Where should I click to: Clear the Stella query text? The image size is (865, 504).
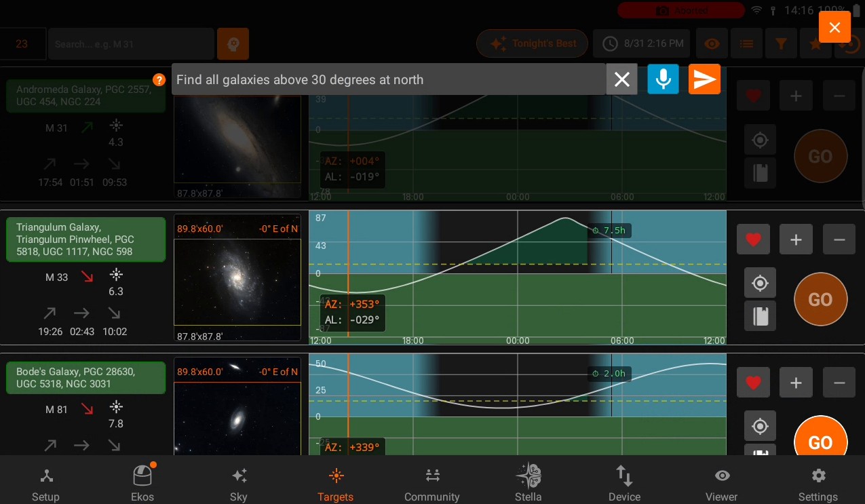click(x=621, y=79)
